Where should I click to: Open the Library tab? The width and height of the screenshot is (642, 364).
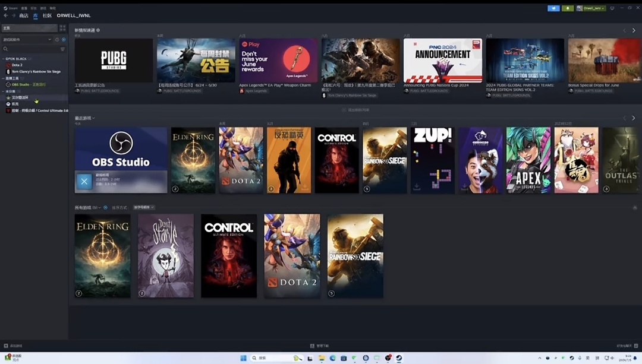[x=35, y=15]
